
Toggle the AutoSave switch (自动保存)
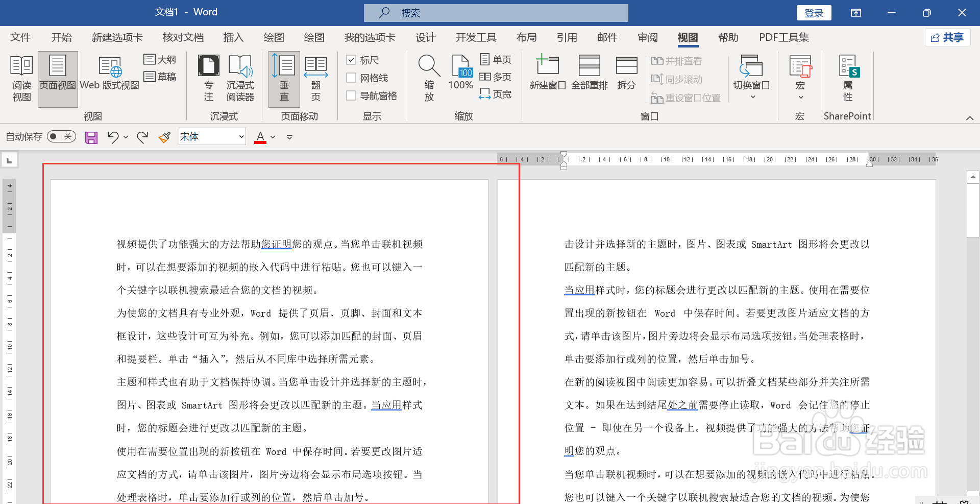[x=61, y=136]
